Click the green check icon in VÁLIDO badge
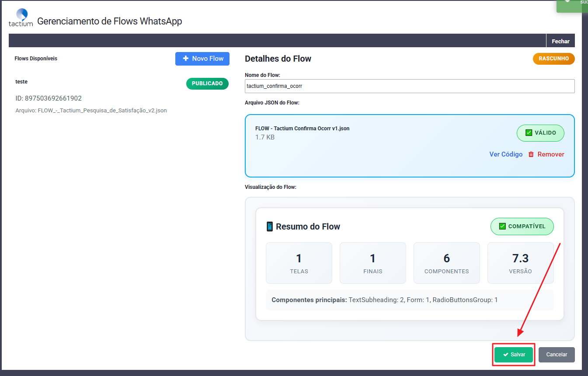Viewport: 588px width, 376px height. point(529,133)
